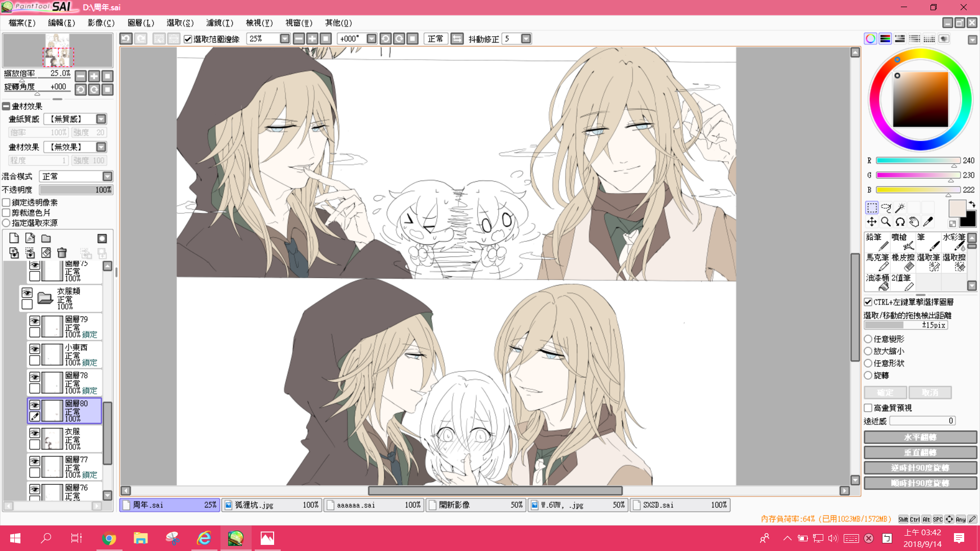Image resolution: width=980 pixels, height=551 pixels.
Task: Select the zoom magnifier tool
Action: [x=886, y=222]
